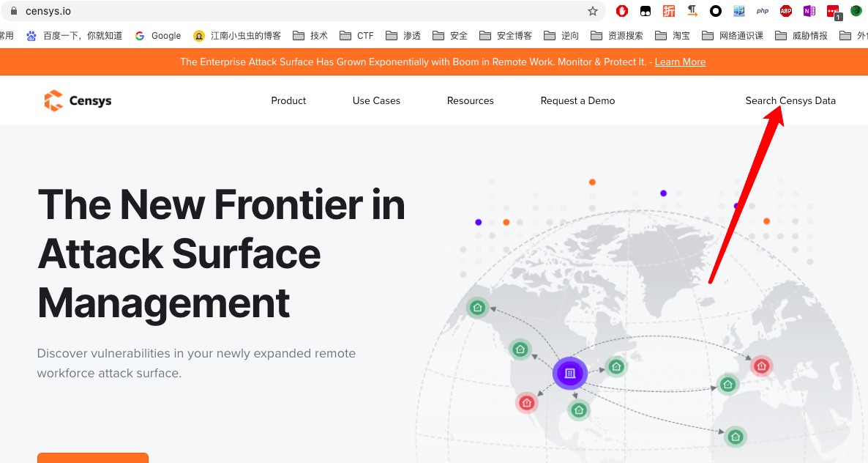Open the Use Cases menu

(376, 101)
